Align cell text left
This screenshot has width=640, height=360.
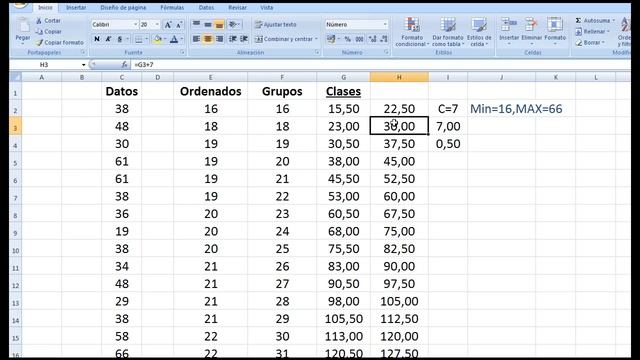(x=196, y=39)
